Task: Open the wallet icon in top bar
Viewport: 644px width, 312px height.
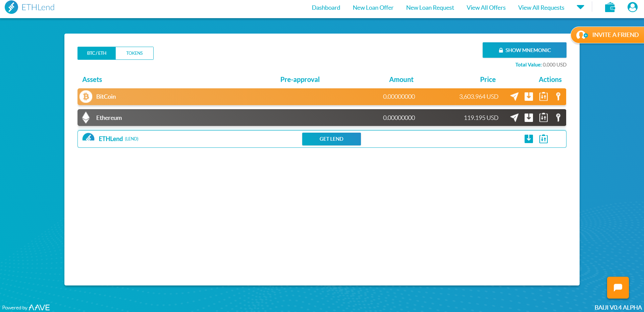Action: click(x=610, y=7)
